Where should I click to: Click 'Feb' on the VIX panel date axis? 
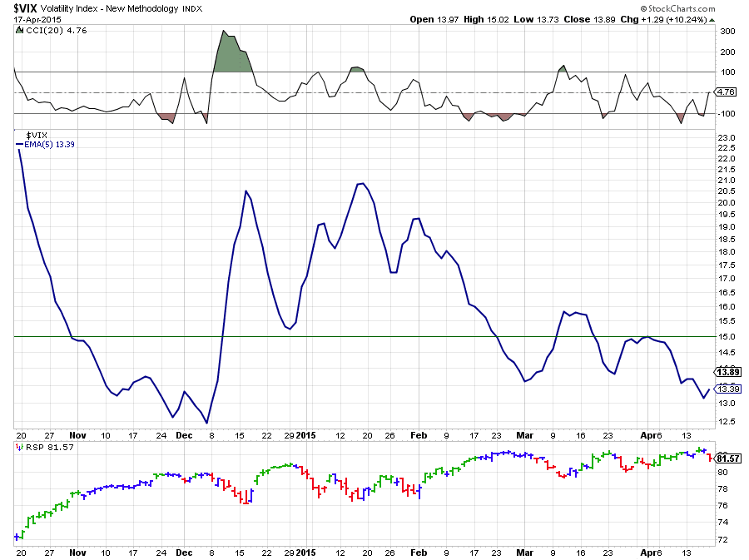(419, 435)
